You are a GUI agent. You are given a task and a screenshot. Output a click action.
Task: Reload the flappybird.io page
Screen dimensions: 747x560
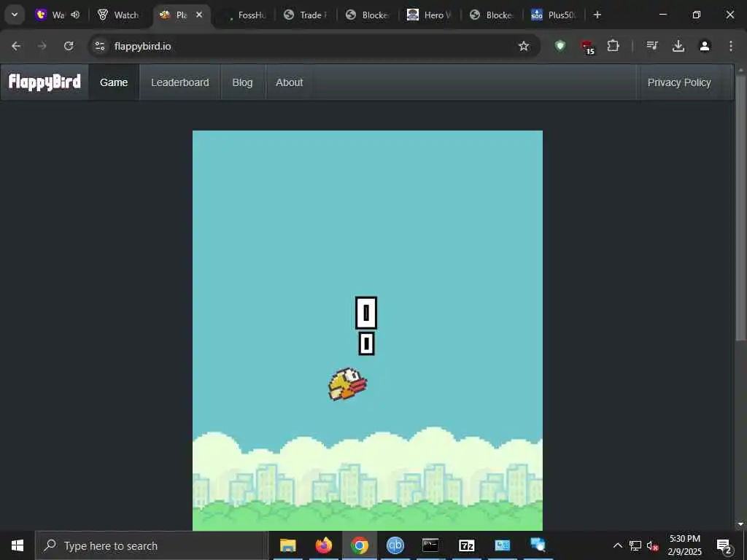[x=69, y=46]
